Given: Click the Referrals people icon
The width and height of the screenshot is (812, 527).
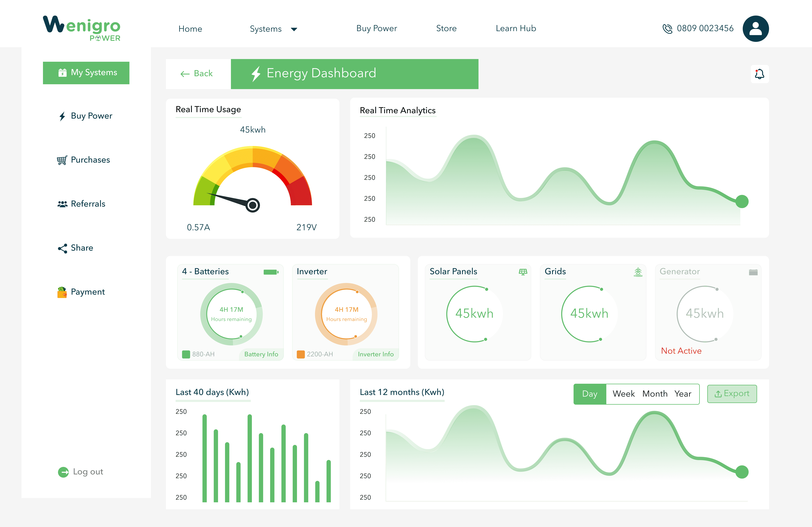Looking at the screenshot, I should point(62,204).
